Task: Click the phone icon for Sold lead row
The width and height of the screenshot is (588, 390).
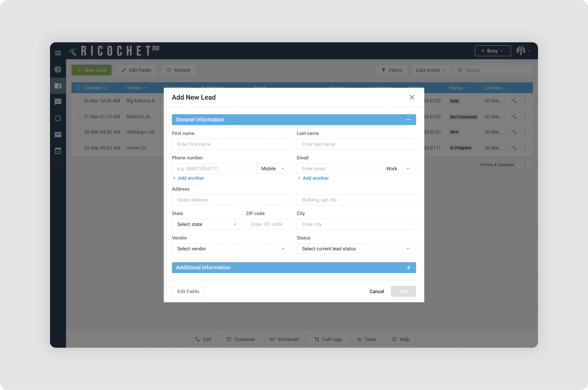Action: pos(515,101)
